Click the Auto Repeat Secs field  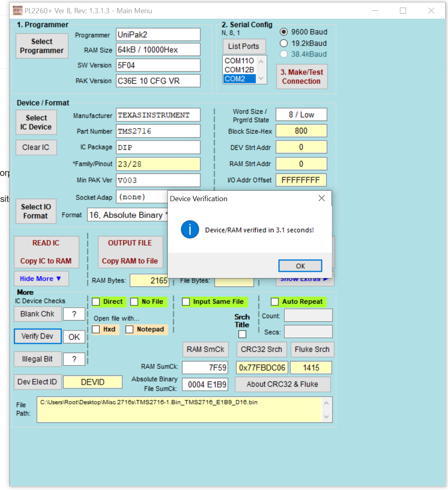(308, 331)
